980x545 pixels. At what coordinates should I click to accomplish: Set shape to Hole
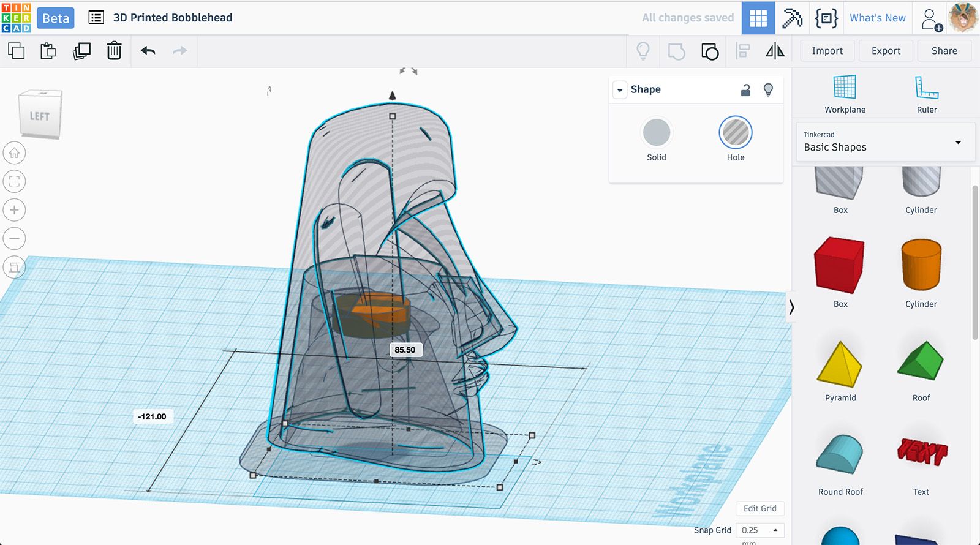[735, 133]
